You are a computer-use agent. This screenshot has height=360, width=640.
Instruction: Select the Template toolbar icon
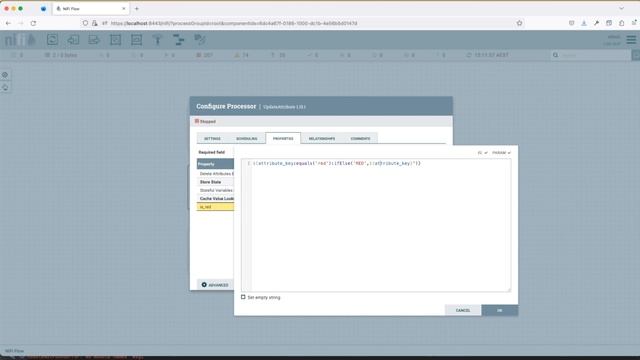point(178,40)
